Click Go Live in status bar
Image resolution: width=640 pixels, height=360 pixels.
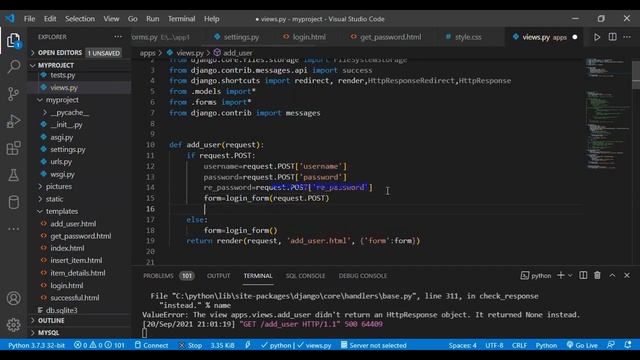tap(582, 345)
